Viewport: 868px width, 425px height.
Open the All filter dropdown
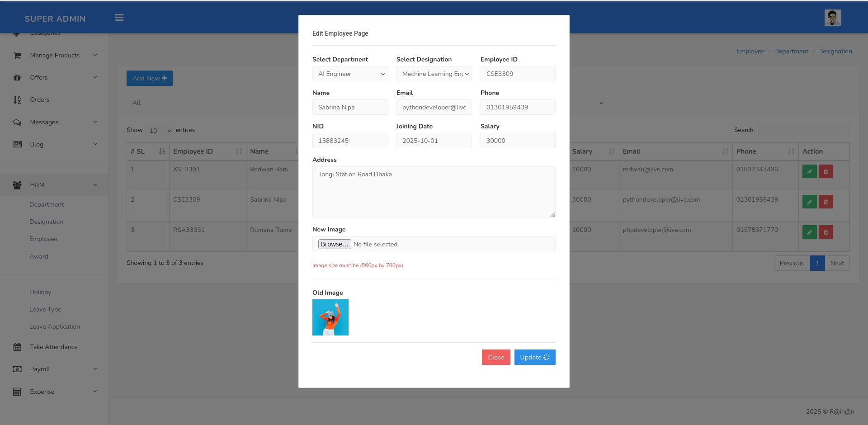212,103
